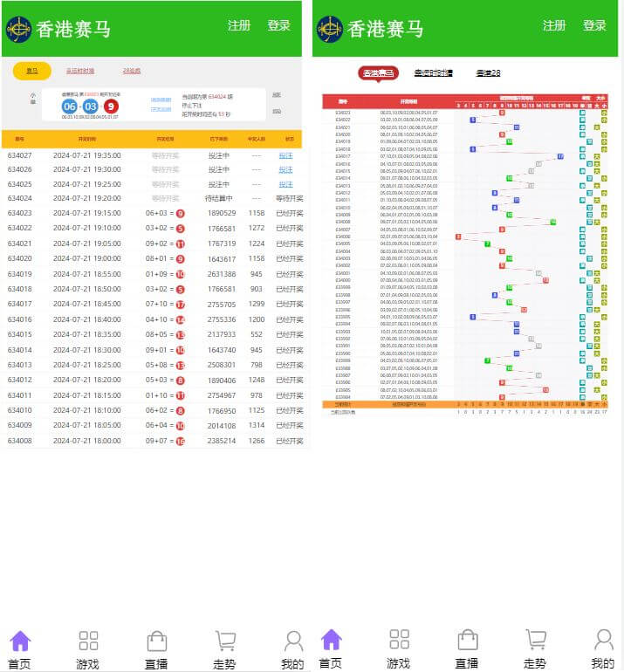The height and width of the screenshot is (672, 624).
Task: Tap the Home icon in the left screen's bottom bar
Action: [x=19, y=641]
